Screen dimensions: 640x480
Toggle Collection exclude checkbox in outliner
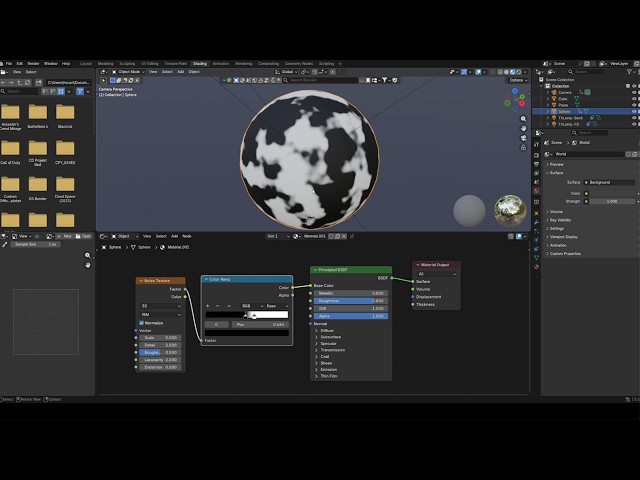(628, 86)
